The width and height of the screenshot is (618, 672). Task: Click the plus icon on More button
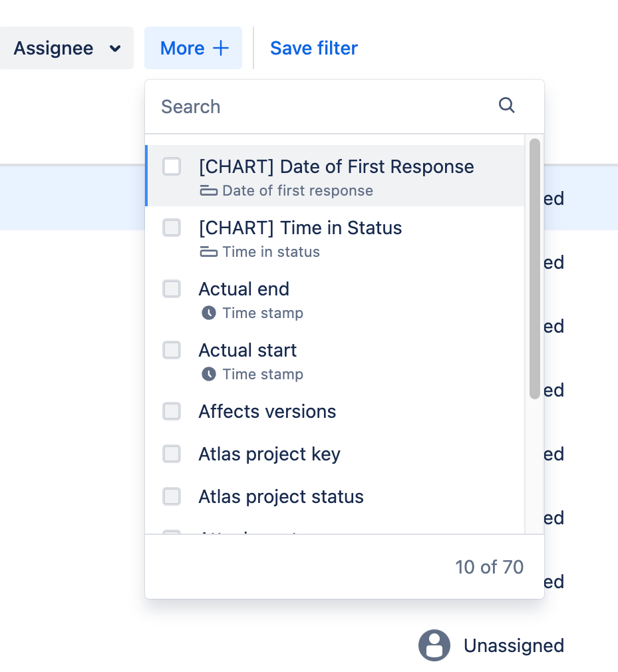[x=221, y=48]
